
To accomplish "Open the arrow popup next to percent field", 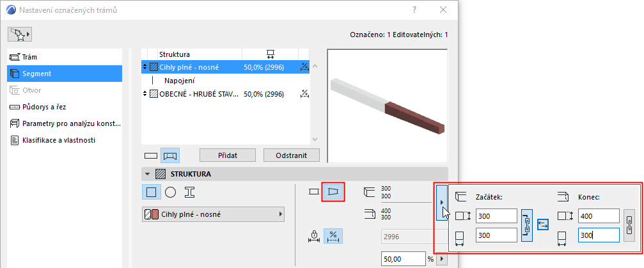I will pos(441,260).
